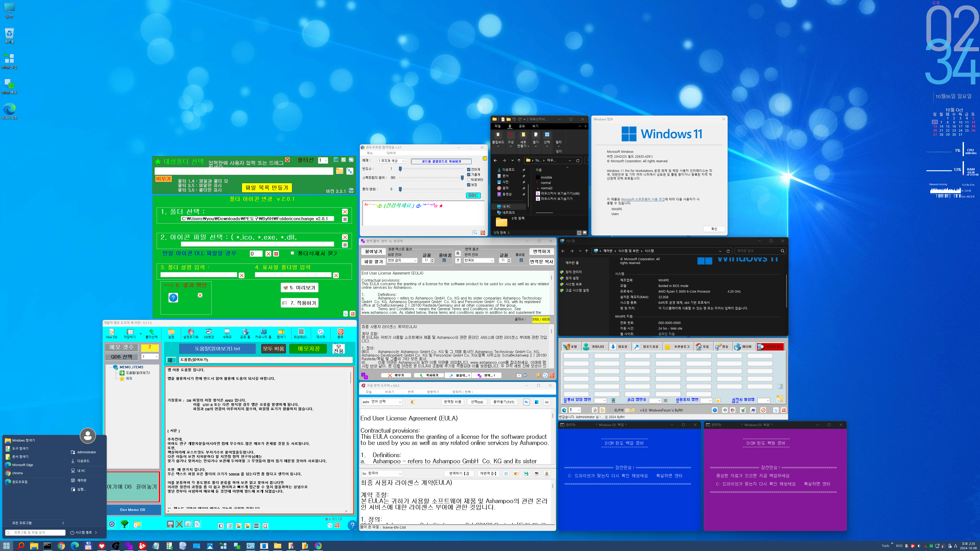Click 번역하기 button in translator window

coord(541,251)
